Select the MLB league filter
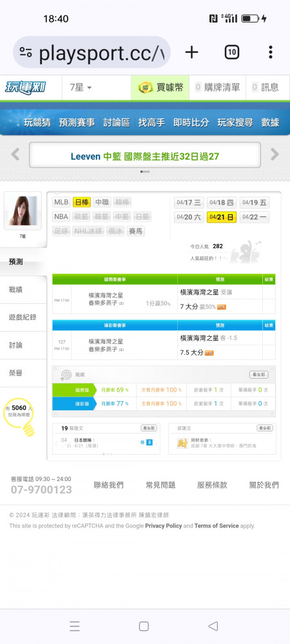This screenshot has width=290, height=644. pos(61,202)
